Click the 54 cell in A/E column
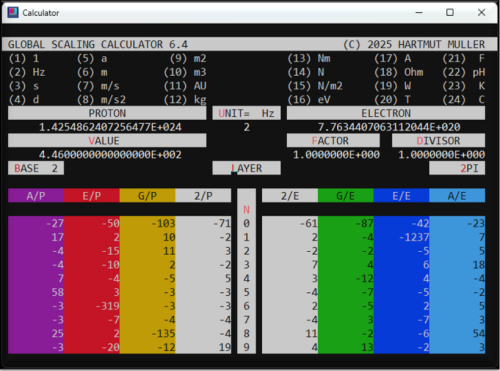 479,333
